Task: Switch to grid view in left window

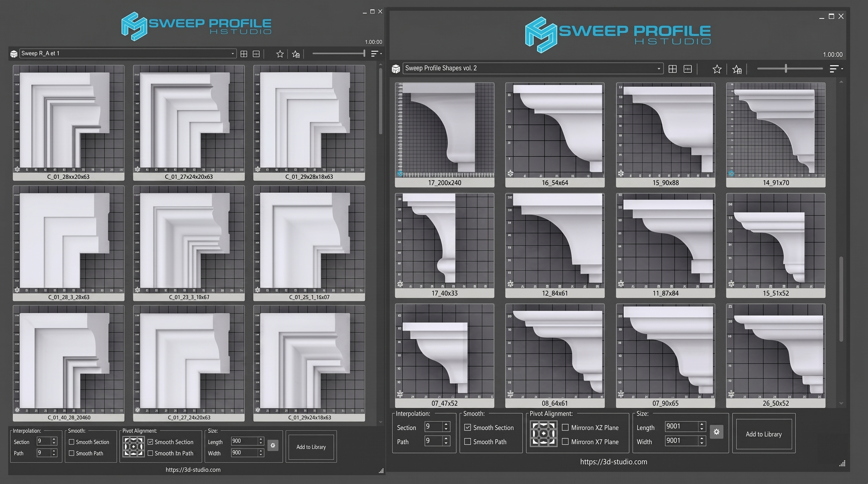Action: (244, 54)
